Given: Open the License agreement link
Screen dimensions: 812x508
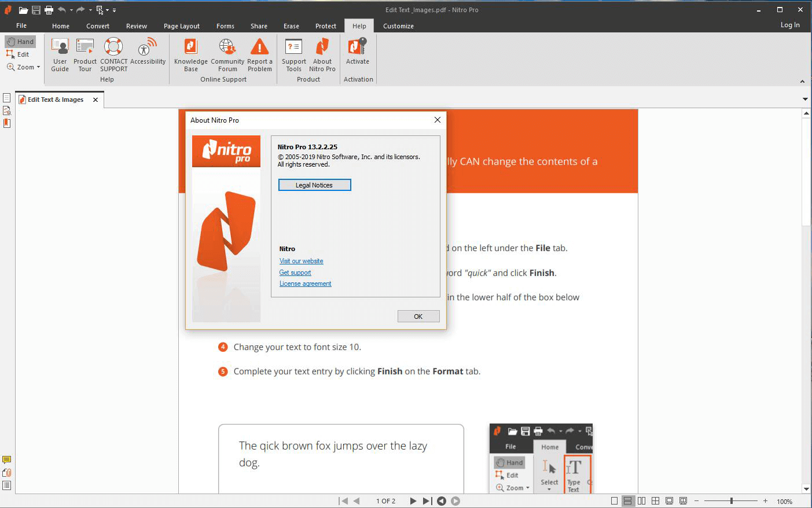Looking at the screenshot, I should 305,284.
